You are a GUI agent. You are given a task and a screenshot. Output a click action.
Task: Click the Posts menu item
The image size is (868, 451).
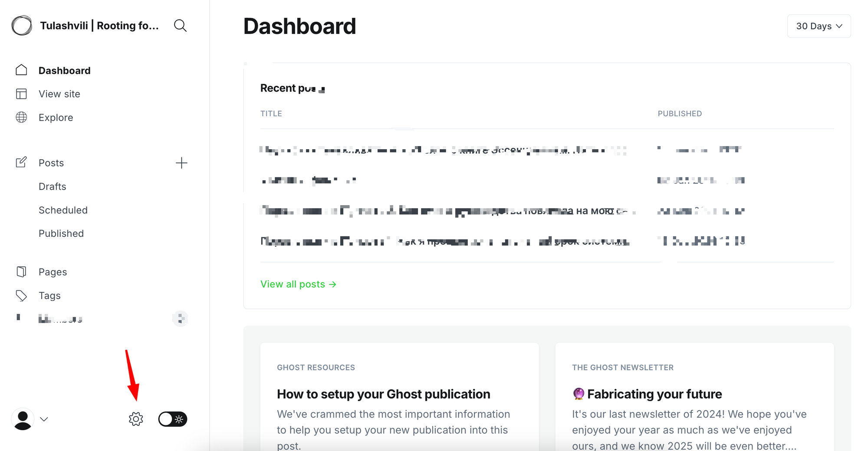pyautogui.click(x=51, y=163)
